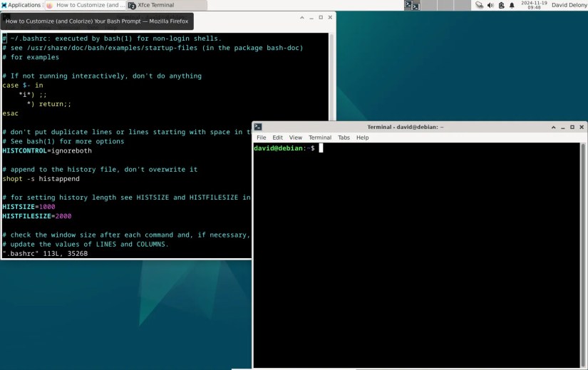
Task: Click the background vim window's vertical scrollbar
Action: click(331, 77)
